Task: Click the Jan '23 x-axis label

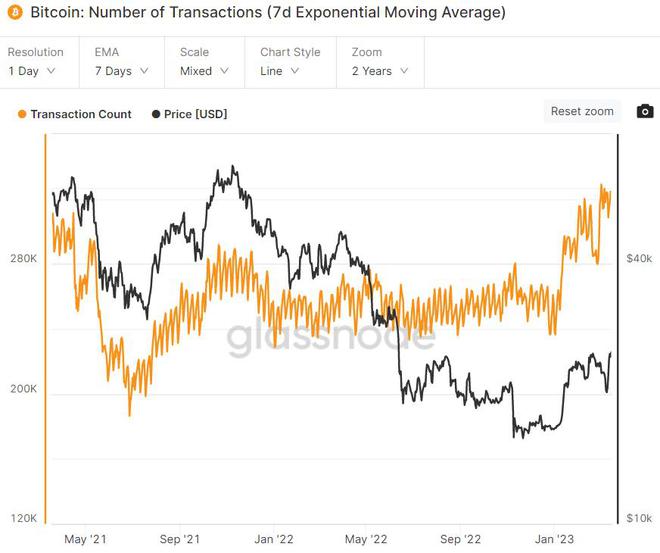Action: point(558,539)
